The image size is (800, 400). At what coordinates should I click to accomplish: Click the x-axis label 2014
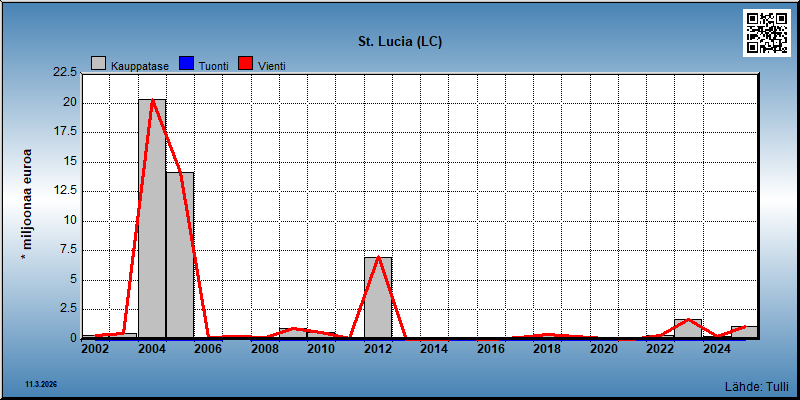pyautogui.click(x=434, y=349)
